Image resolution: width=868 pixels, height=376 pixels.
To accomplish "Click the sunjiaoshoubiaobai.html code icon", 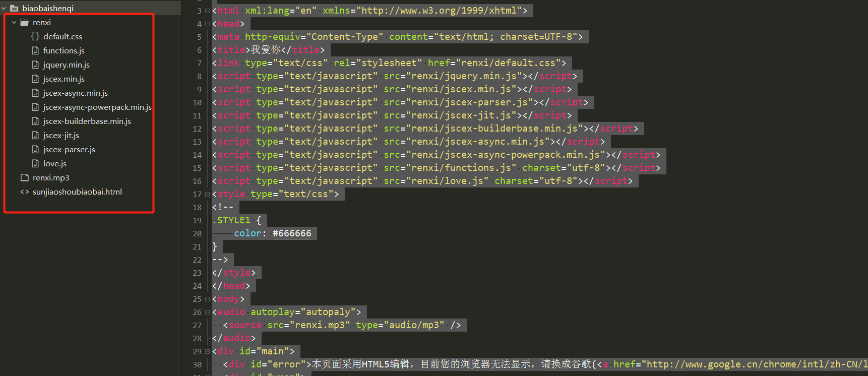I will tap(25, 192).
